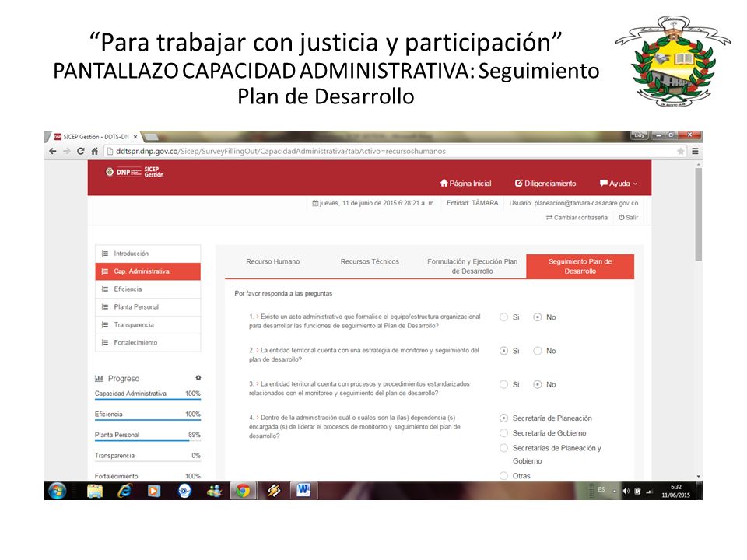Open the Chrome hamburger menu
The width and height of the screenshot is (747, 560).
695,151
